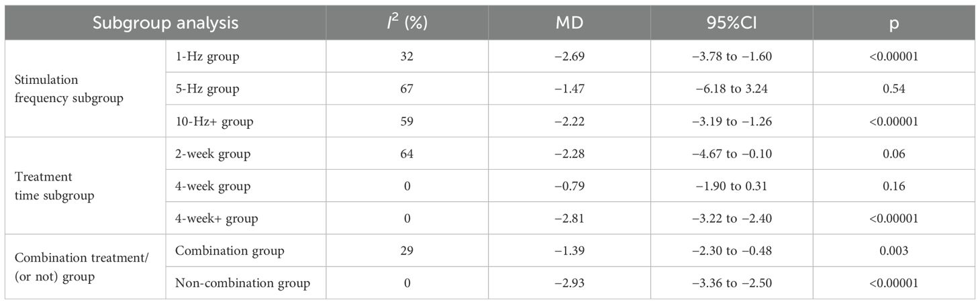Select the Non-combination group row label
This screenshot has height=304, width=980.
tap(242, 283)
